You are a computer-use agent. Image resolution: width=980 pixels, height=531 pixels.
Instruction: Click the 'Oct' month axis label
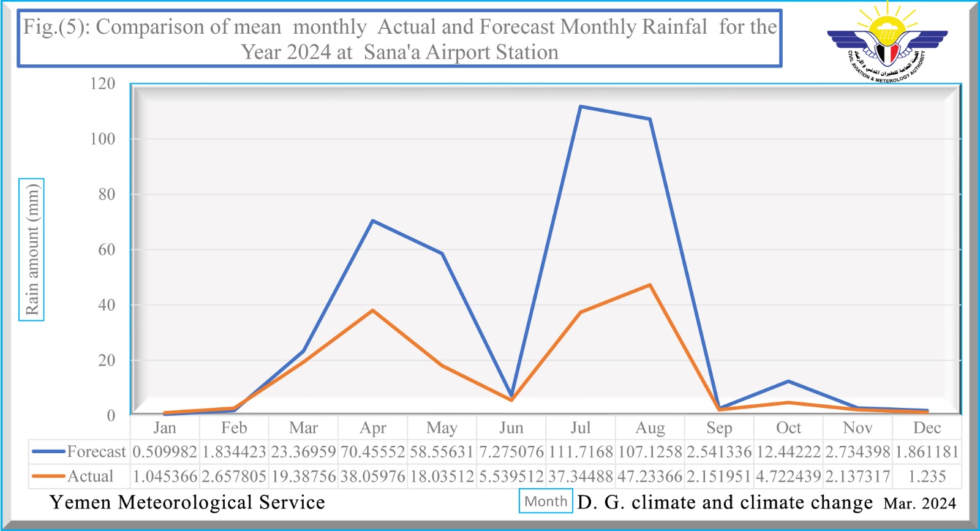click(788, 427)
